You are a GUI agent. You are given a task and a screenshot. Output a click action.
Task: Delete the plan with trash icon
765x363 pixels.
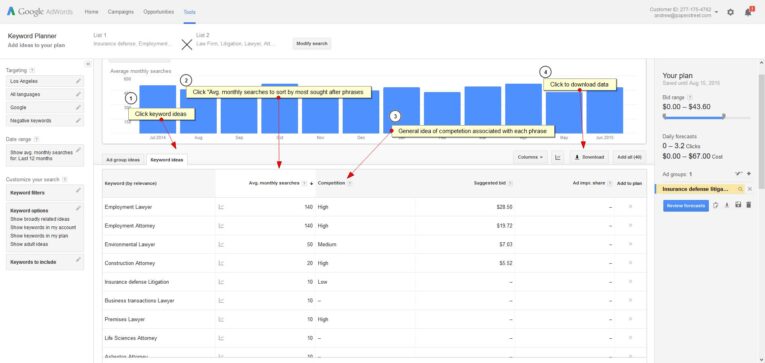[x=749, y=205]
